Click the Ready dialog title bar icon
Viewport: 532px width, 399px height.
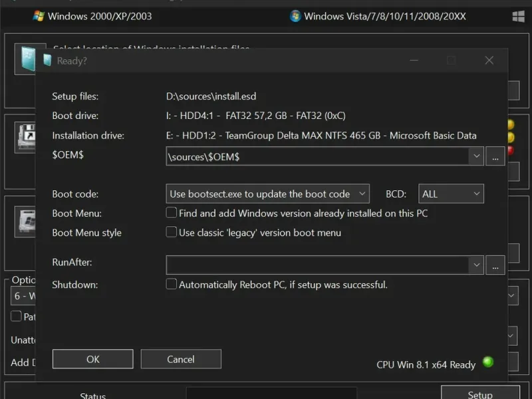click(47, 61)
